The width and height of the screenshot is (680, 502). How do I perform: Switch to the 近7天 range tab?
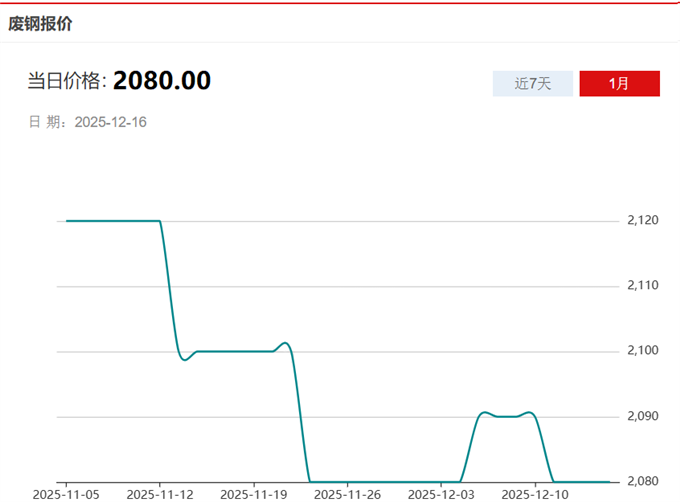[533, 84]
